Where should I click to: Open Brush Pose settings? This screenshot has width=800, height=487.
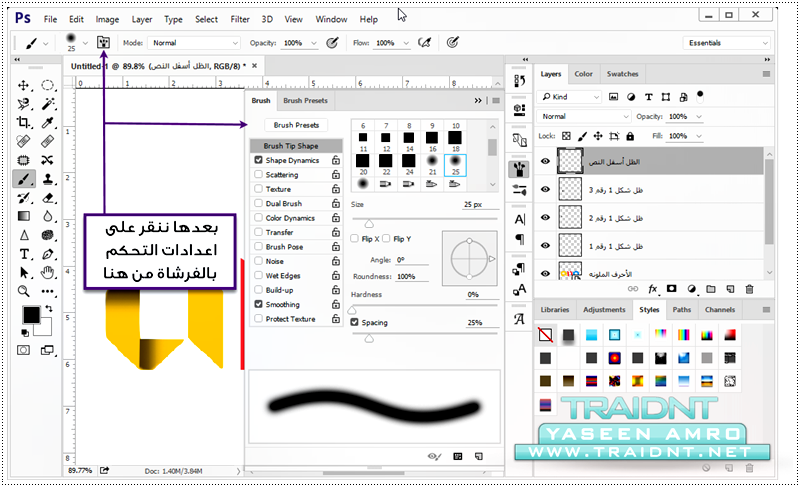285,246
